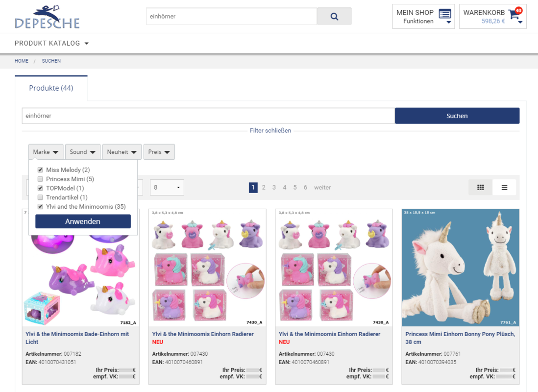Click the Depesche logo
The height and width of the screenshot is (392, 538).
coord(48,17)
